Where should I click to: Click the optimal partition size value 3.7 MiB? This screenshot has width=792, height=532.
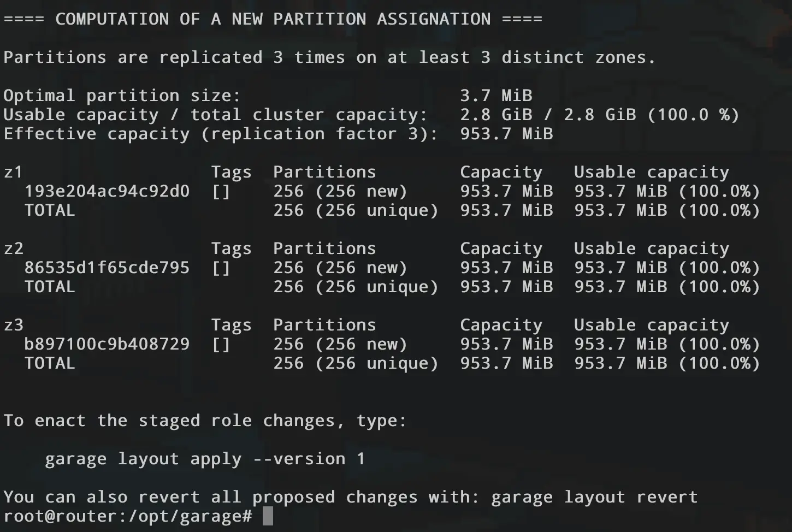496,96
